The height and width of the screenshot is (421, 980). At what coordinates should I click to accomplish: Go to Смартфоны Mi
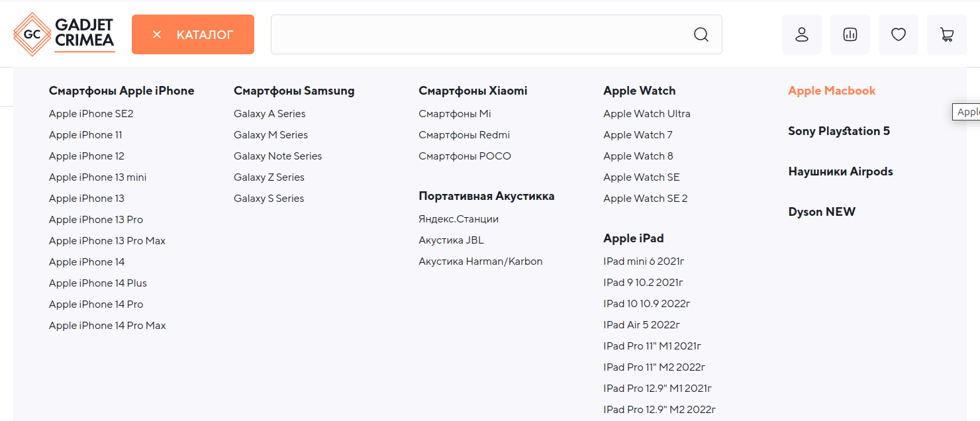(455, 114)
